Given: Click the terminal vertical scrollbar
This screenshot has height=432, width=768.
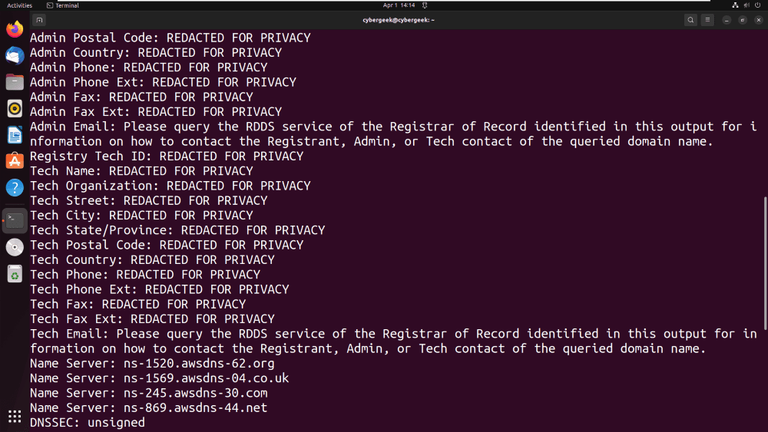Looking at the screenshot, I should (765, 260).
